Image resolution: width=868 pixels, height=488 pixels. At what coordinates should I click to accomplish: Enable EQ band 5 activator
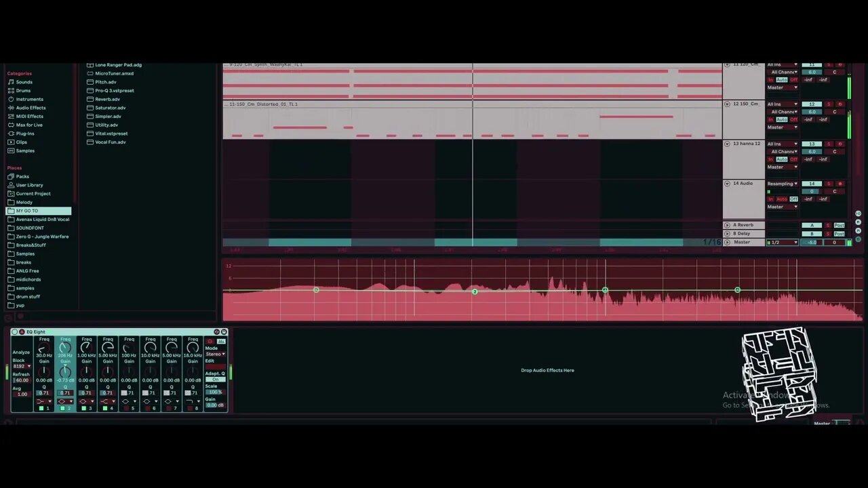[x=126, y=408]
